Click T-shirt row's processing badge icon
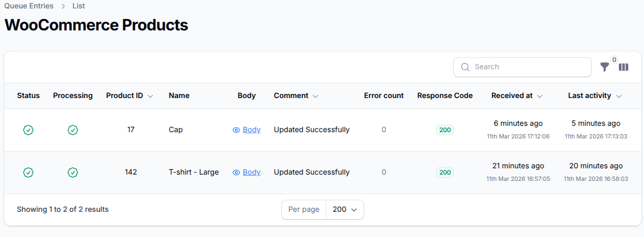Screen dimensions: 644x237 tap(73, 173)
